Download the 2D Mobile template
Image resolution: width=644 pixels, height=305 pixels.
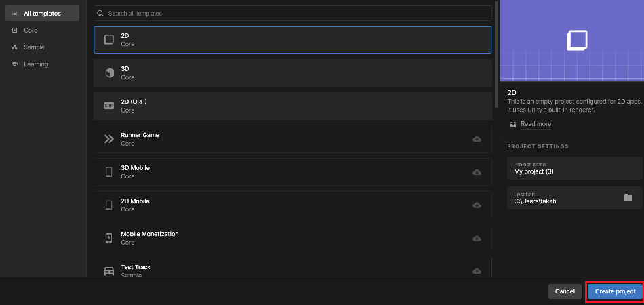click(477, 205)
